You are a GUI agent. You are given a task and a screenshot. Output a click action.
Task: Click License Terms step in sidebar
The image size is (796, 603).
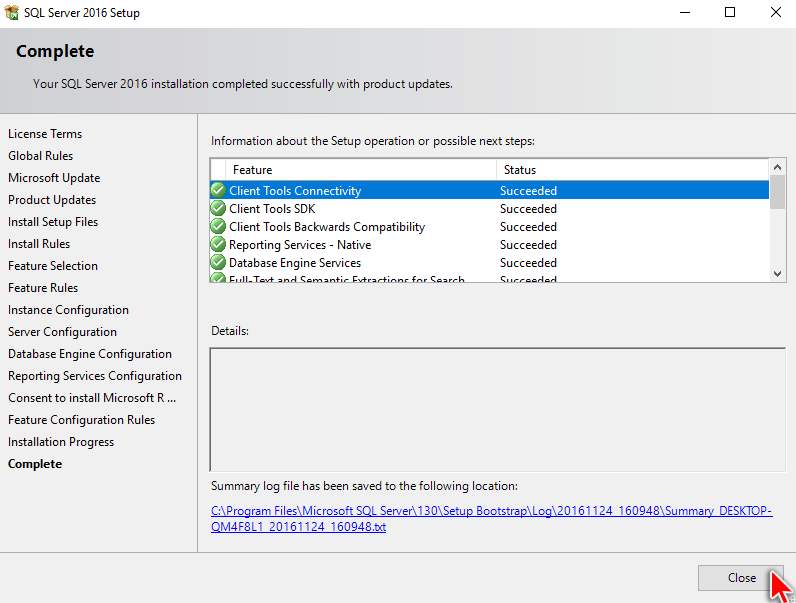[45, 133]
